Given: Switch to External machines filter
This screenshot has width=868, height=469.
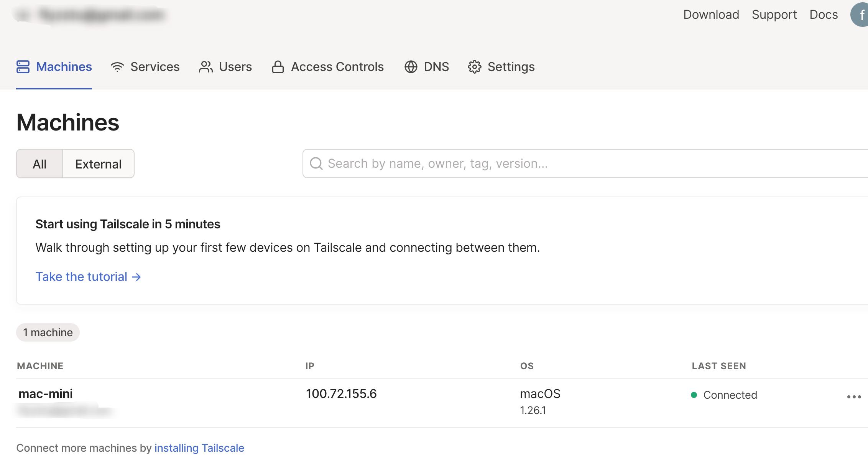Looking at the screenshot, I should click(x=98, y=164).
